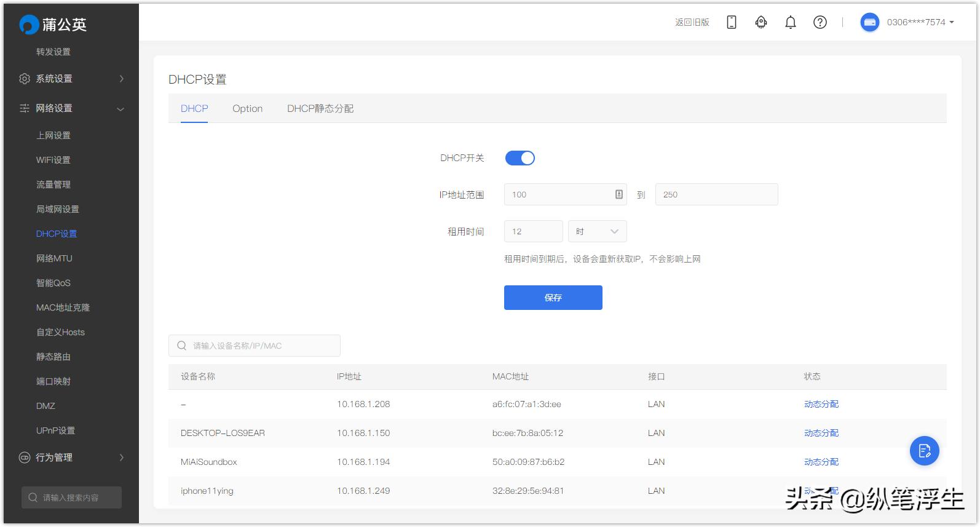Open the help question mark icon
Screen dimensions: 980x527
820,22
